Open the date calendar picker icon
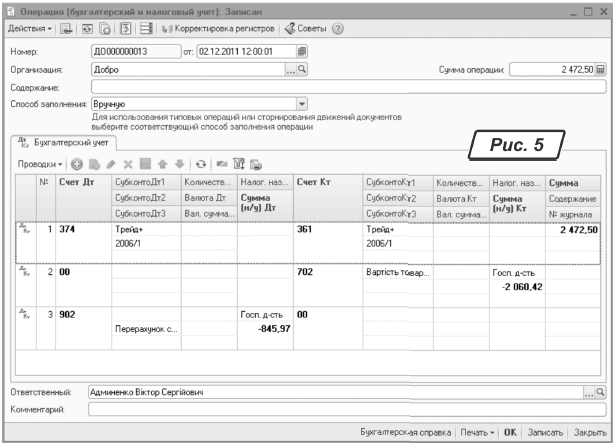Screen dimensions: 615x445 tap(303, 51)
